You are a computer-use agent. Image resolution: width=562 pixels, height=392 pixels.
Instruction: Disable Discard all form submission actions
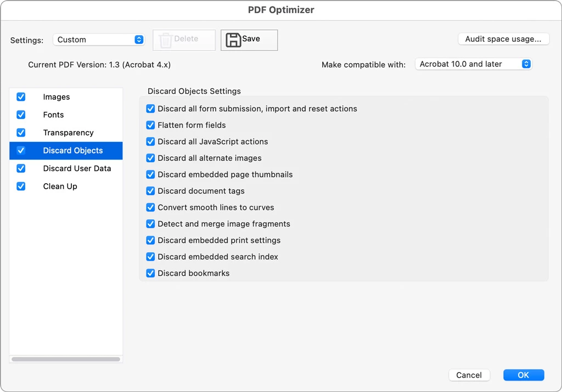pos(150,109)
